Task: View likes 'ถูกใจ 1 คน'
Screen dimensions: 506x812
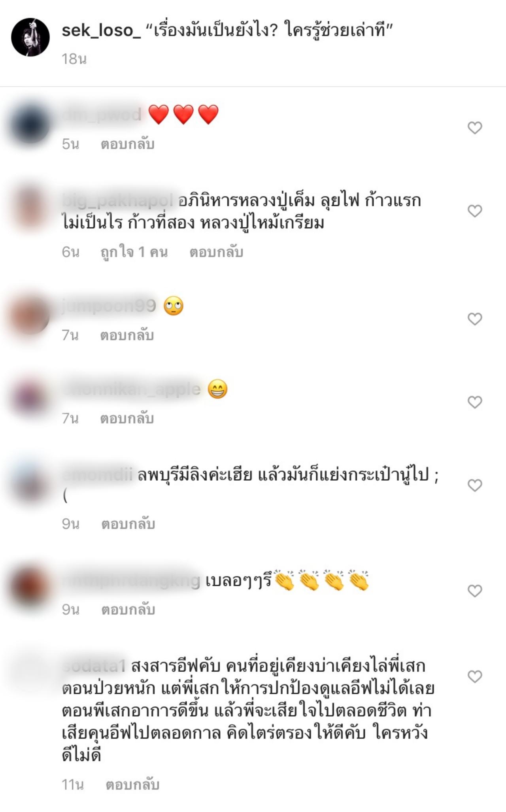Action: [134, 252]
